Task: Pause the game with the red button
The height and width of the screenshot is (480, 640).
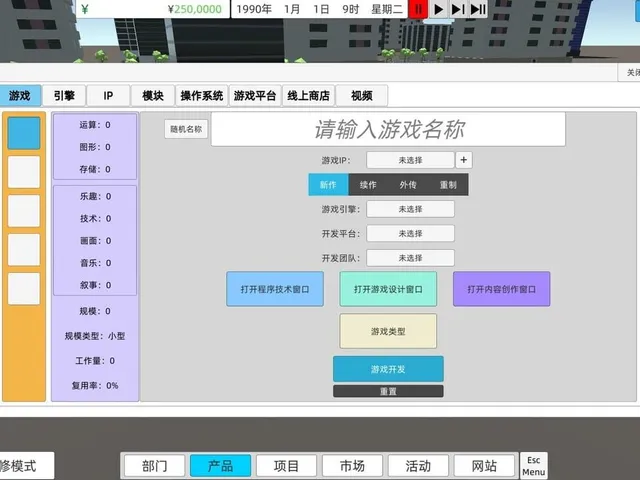Action: coord(418,9)
